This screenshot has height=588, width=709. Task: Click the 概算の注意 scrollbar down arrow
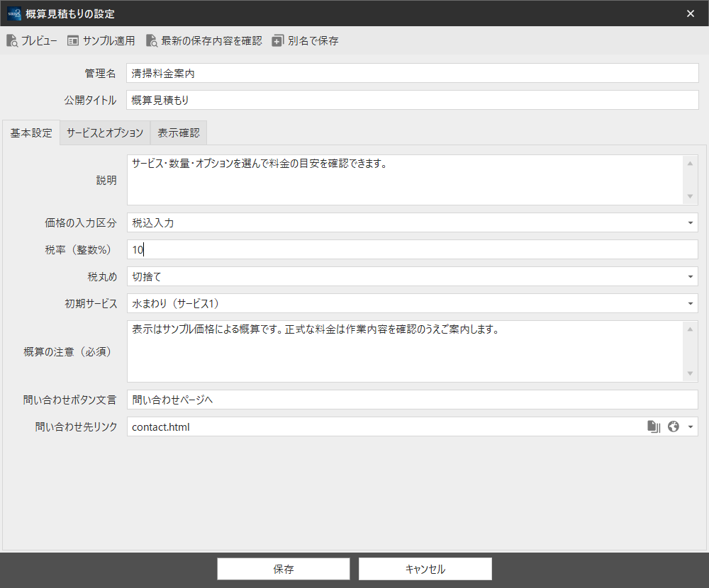click(x=690, y=373)
